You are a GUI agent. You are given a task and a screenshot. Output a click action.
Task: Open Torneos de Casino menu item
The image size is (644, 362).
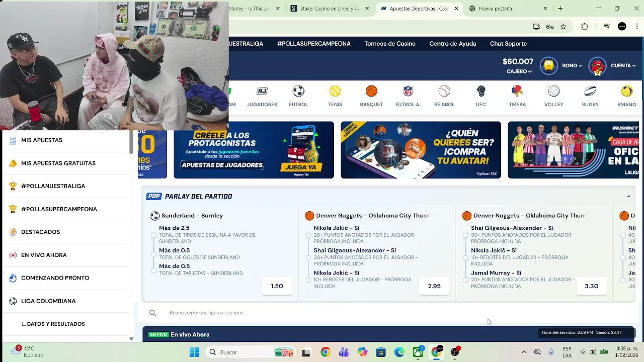(x=390, y=44)
